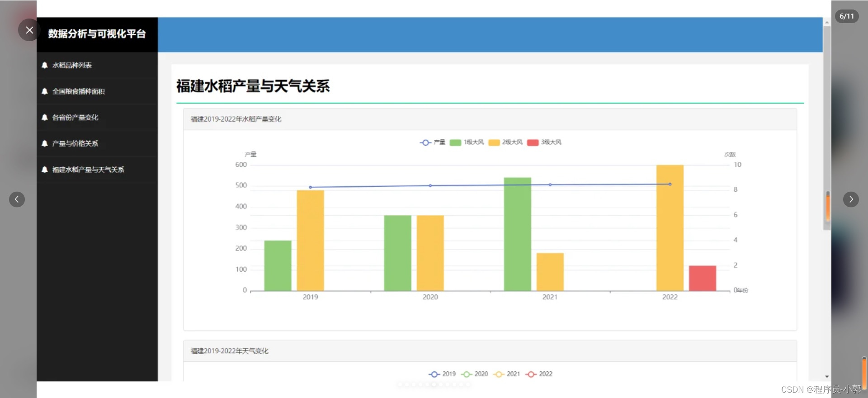Image resolution: width=868 pixels, height=398 pixels.
Task: Click the 2022 red 3级大风 bar
Action: click(x=703, y=279)
